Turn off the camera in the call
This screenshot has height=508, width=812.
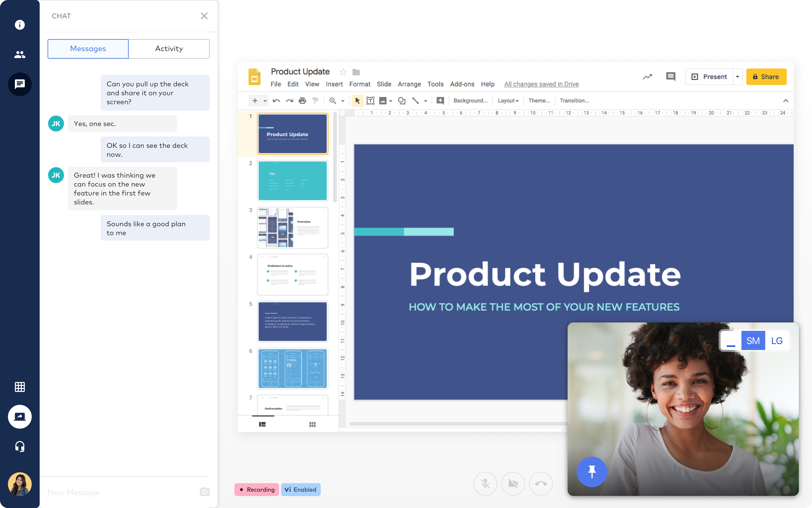click(513, 484)
